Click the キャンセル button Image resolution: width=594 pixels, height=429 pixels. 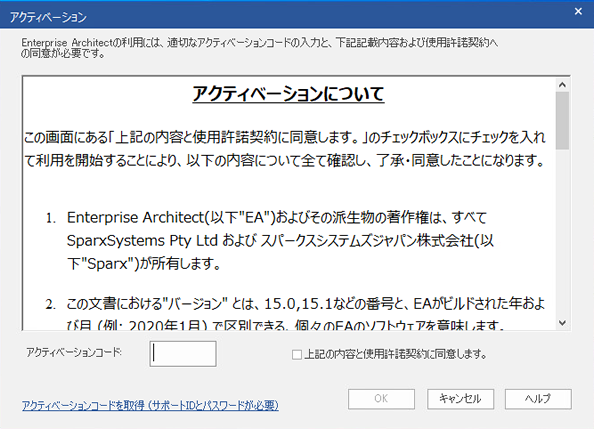click(x=460, y=399)
